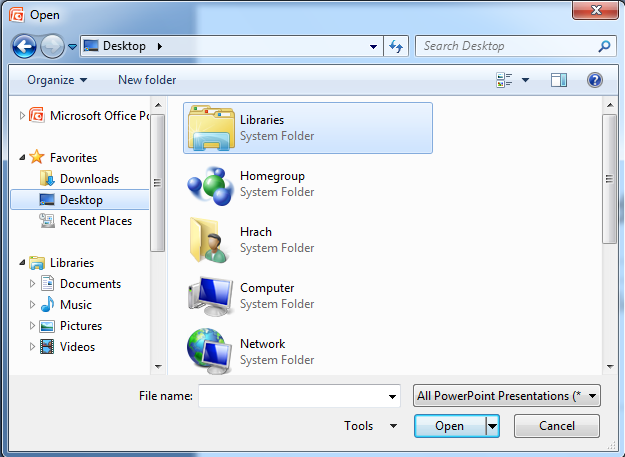Image resolution: width=625 pixels, height=457 pixels.
Task: Open the file type filter dropdown
Action: point(507,396)
